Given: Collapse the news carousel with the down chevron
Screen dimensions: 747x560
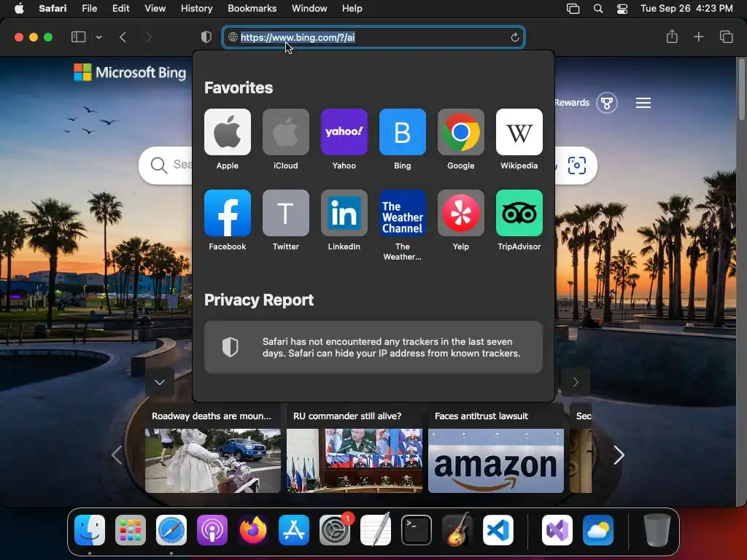Looking at the screenshot, I should (x=160, y=382).
